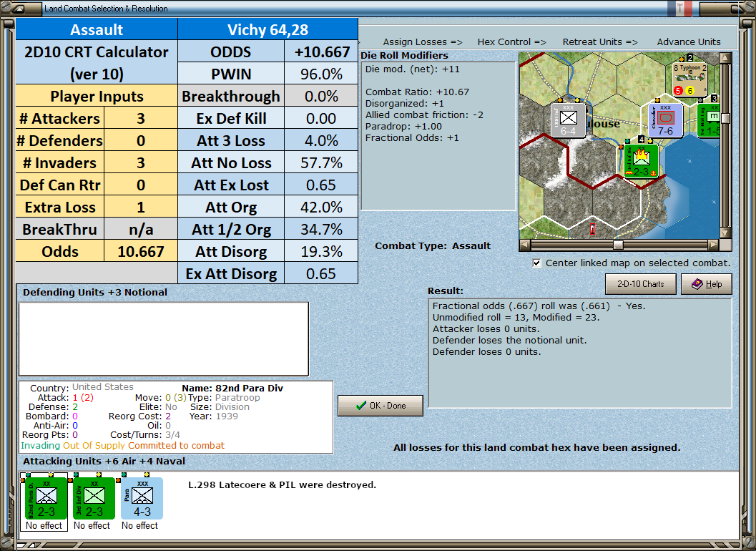Click the "# Attackers" input value 3
Screen dimensions: 756x551
(141, 119)
